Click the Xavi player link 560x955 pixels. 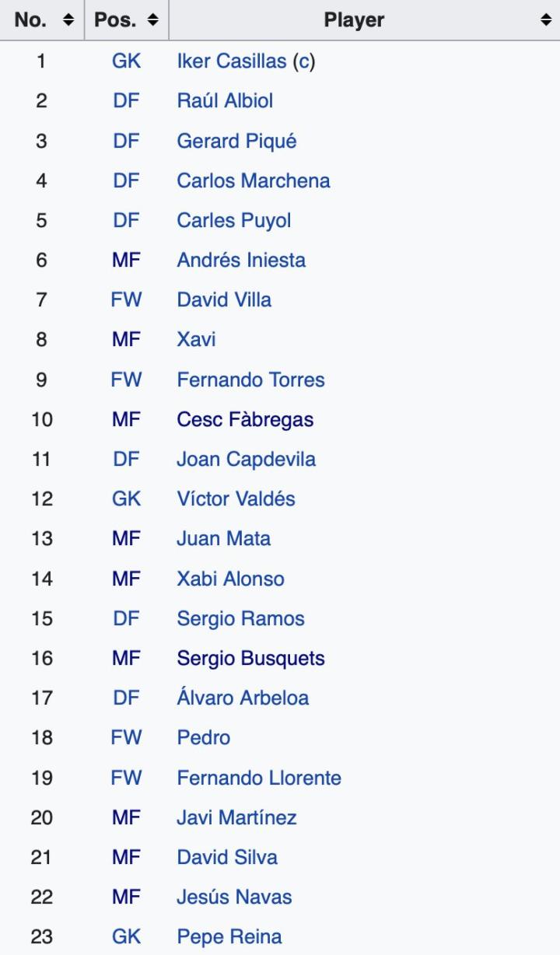point(196,340)
